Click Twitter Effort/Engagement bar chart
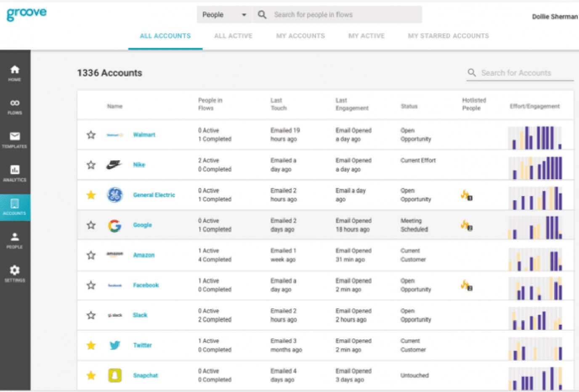The height and width of the screenshot is (392, 579). pyautogui.click(x=535, y=349)
